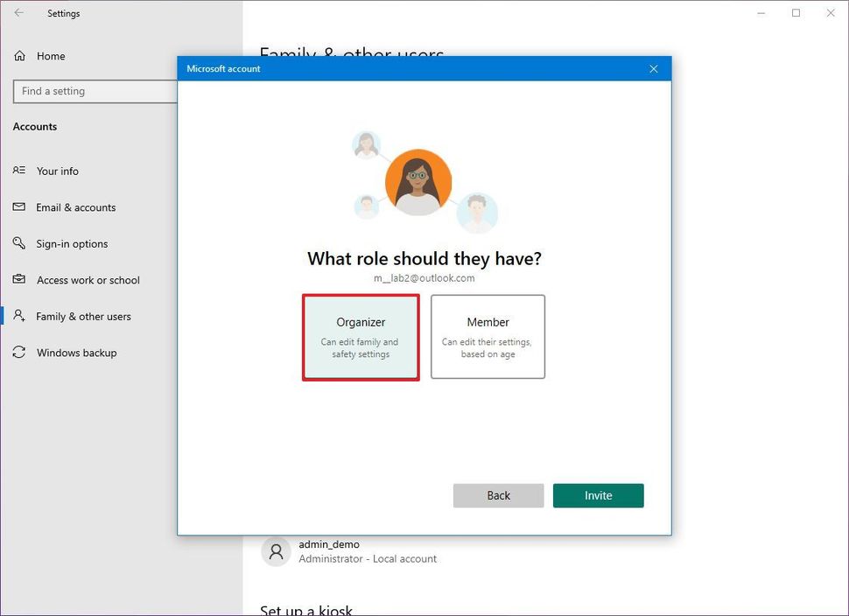Select the admin_demo local account entry
This screenshot has width=849, height=616.
[368, 551]
